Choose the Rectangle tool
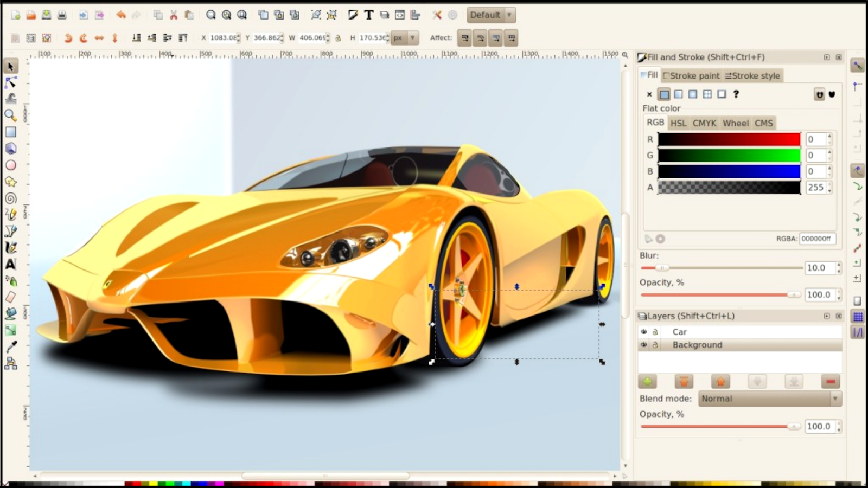 click(10, 132)
